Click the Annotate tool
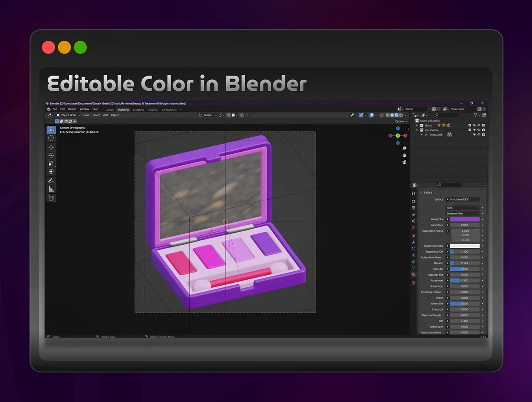532x402 pixels. tap(51, 181)
